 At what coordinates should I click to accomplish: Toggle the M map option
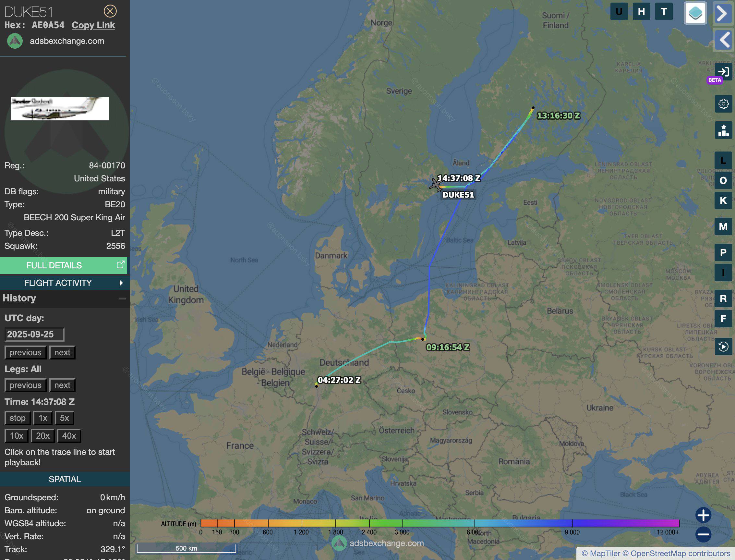click(x=723, y=227)
